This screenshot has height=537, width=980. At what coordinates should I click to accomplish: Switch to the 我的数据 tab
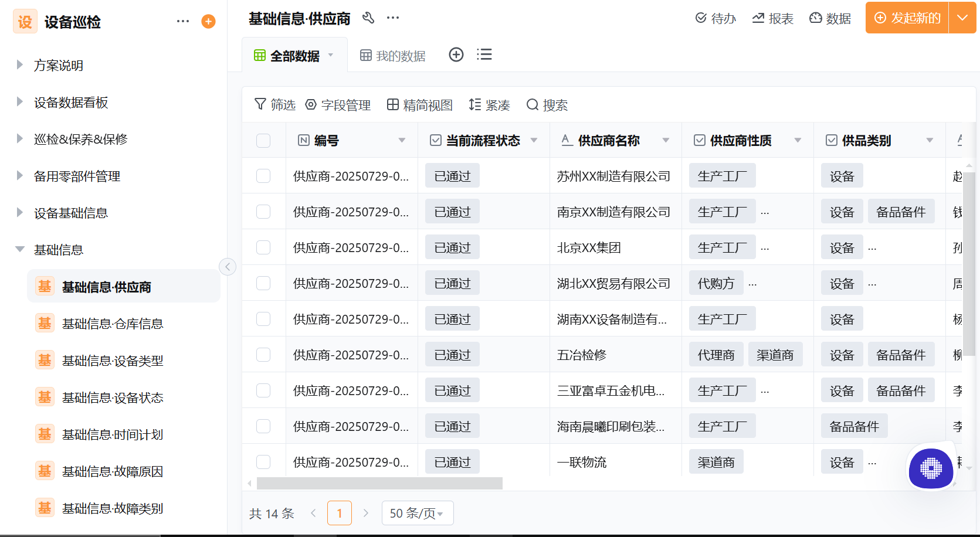(x=392, y=55)
